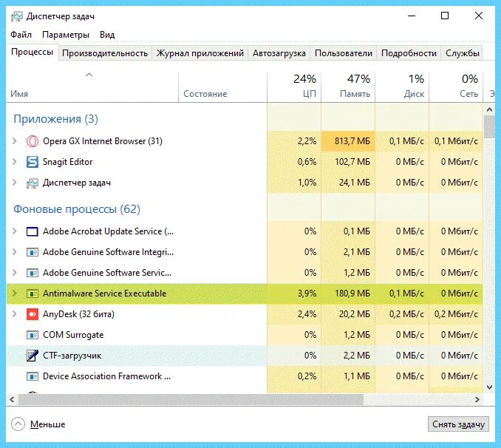This screenshot has width=501, height=448.
Task: Switch to the Автозагрузка tab
Action: [279, 53]
